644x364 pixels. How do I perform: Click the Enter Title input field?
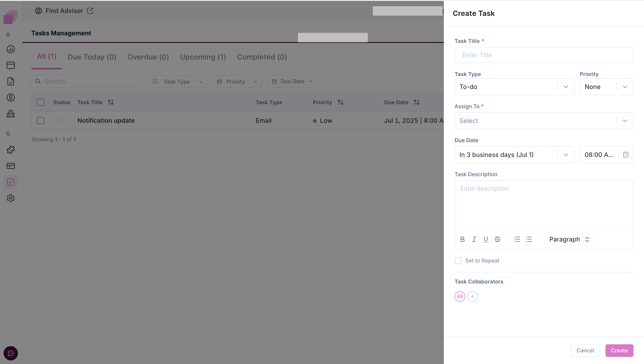(x=544, y=55)
